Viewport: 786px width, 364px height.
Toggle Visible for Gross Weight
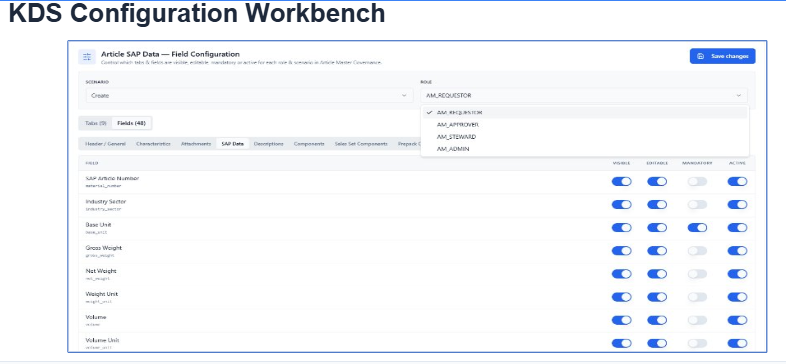[622, 251]
